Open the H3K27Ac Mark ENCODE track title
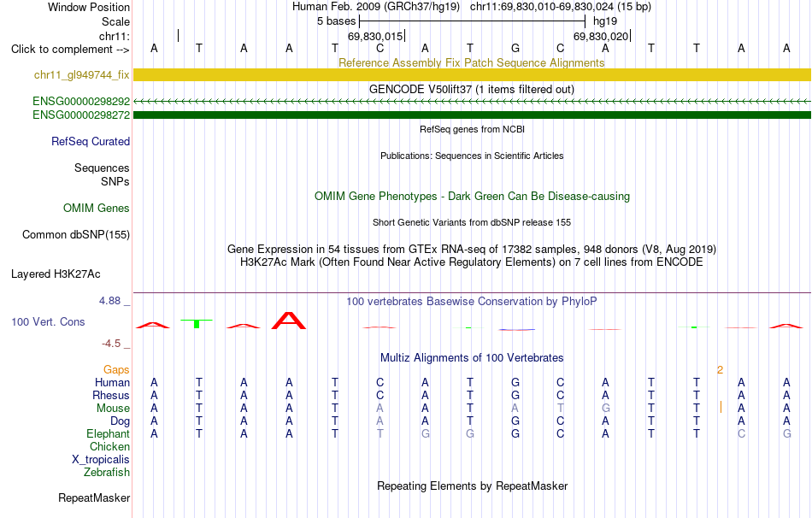 472,262
